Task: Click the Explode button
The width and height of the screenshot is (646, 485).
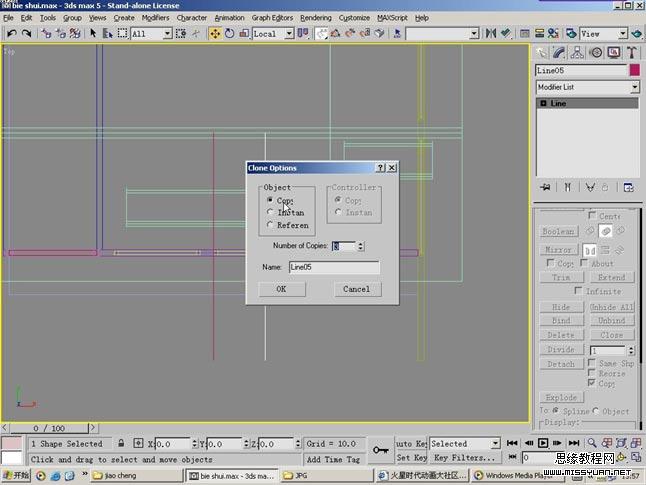Action: click(x=561, y=397)
